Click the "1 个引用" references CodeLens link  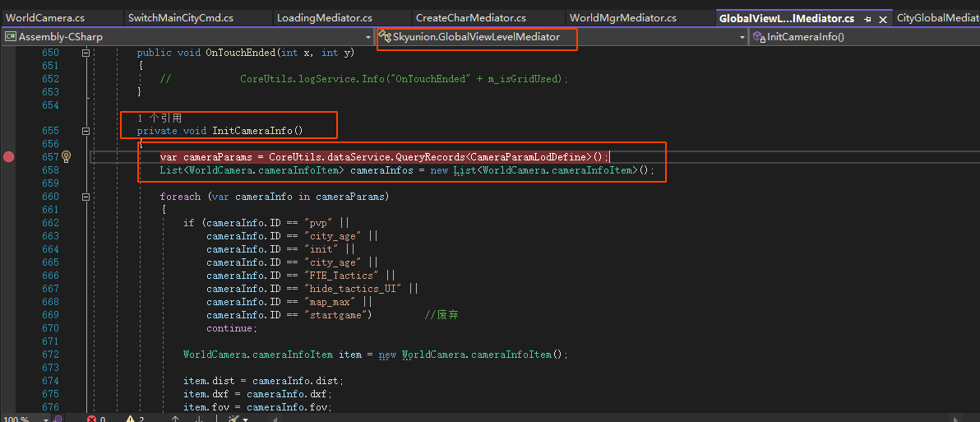(x=159, y=118)
